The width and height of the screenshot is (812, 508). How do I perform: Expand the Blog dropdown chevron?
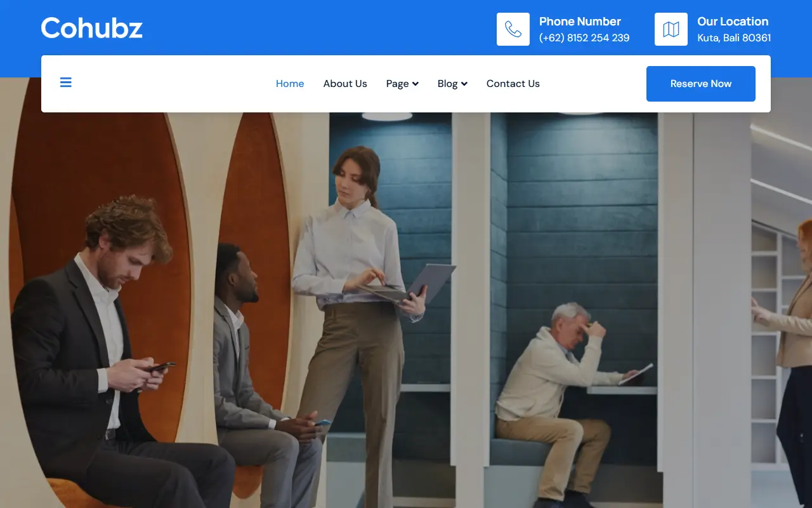464,84
